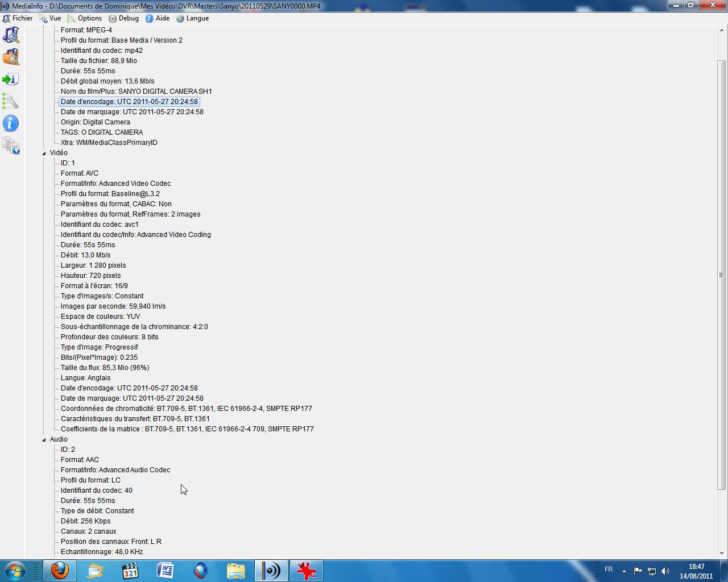Image resolution: width=728 pixels, height=582 pixels.
Task: Collapse the Vidéo tree section
Action: [44, 153]
